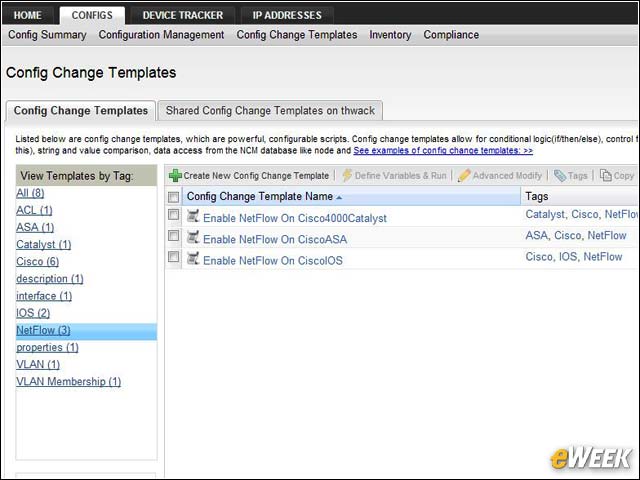Check Enable NetFlow On Cisco4000Catalyst box
Viewport: 640px width, 480px height.
click(x=173, y=214)
